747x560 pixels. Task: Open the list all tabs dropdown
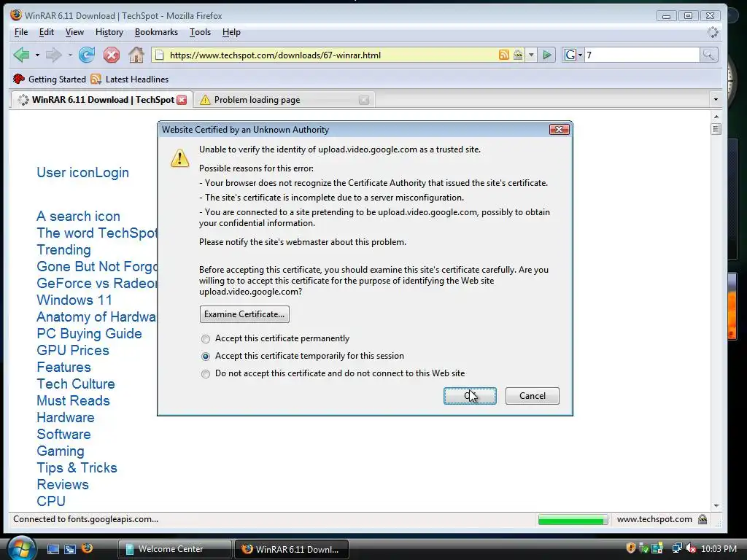coord(716,99)
